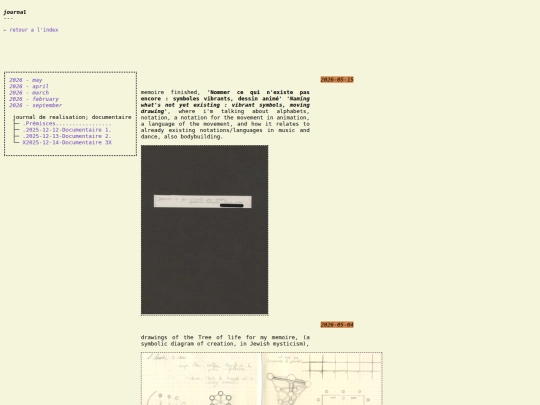540x405 pixels.
Task: Open 2025-12-13-Documentaire 2 entry
Action: (67, 136)
